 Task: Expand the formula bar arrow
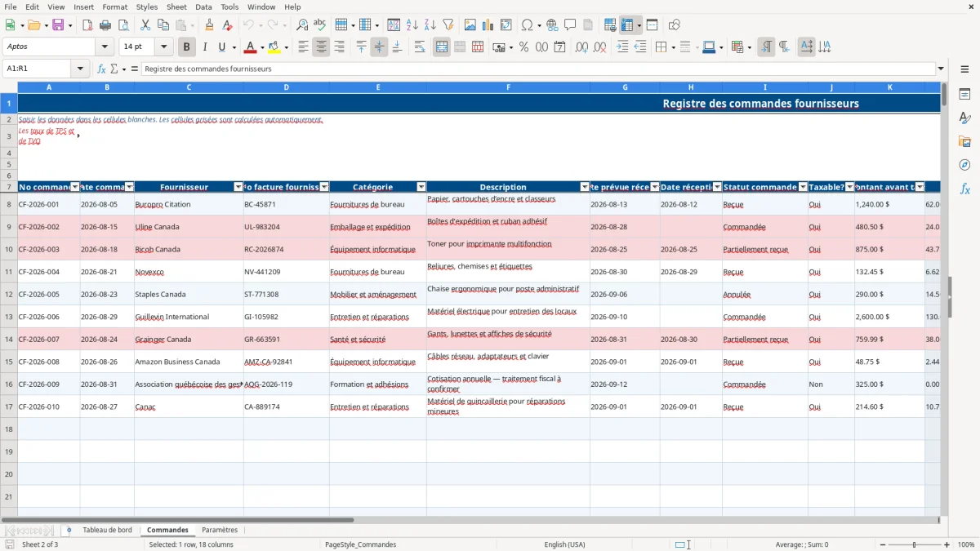click(942, 69)
